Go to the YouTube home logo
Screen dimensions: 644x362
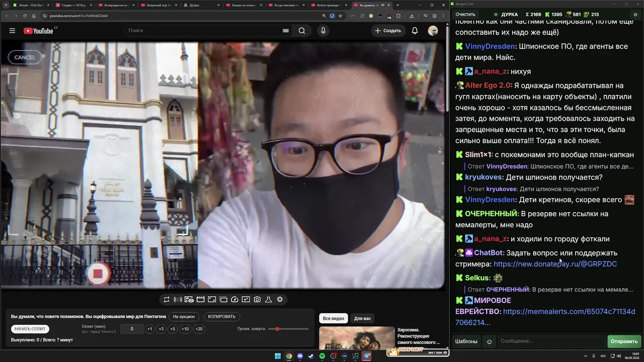(x=38, y=31)
